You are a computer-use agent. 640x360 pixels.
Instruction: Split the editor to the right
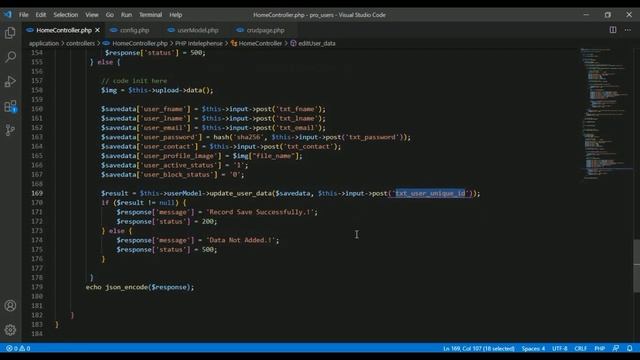(x=613, y=30)
